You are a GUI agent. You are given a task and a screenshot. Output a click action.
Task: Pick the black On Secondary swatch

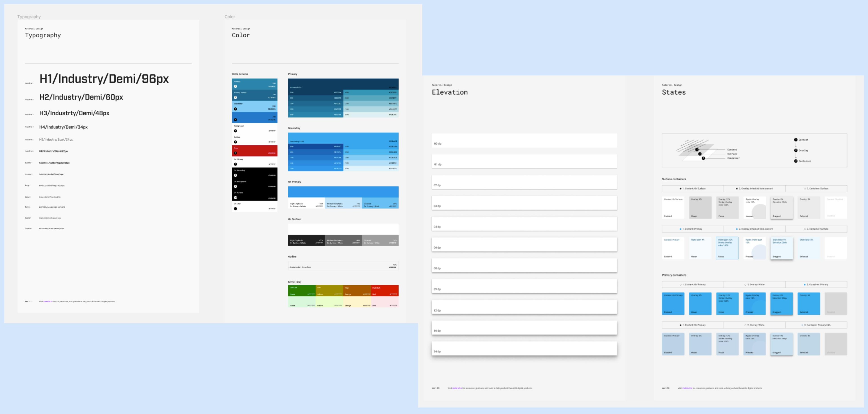click(255, 173)
